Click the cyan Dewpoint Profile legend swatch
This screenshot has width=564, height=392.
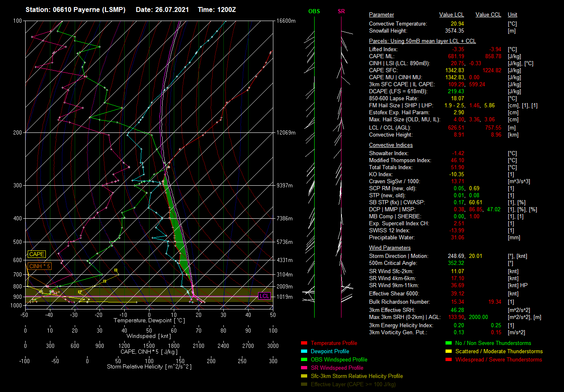pyautogui.click(x=304, y=352)
